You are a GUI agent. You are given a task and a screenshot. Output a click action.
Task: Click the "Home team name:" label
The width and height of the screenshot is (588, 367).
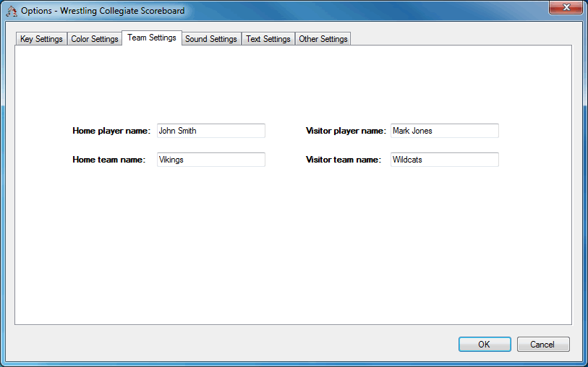tap(109, 160)
